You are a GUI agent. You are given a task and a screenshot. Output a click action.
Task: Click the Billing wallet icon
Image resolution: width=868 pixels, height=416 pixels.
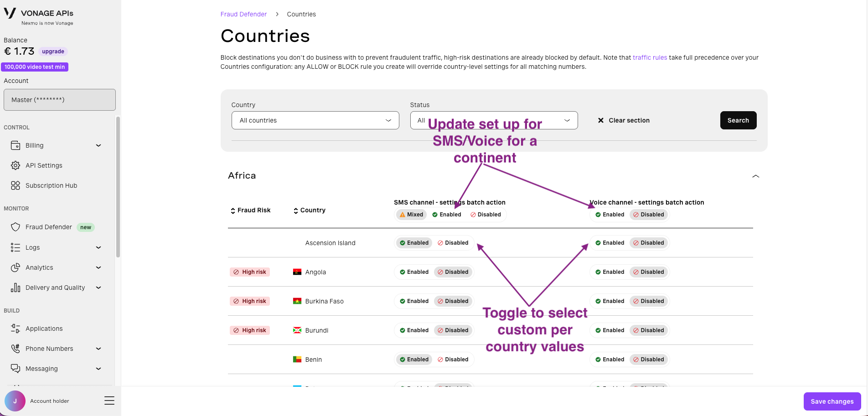(15, 145)
